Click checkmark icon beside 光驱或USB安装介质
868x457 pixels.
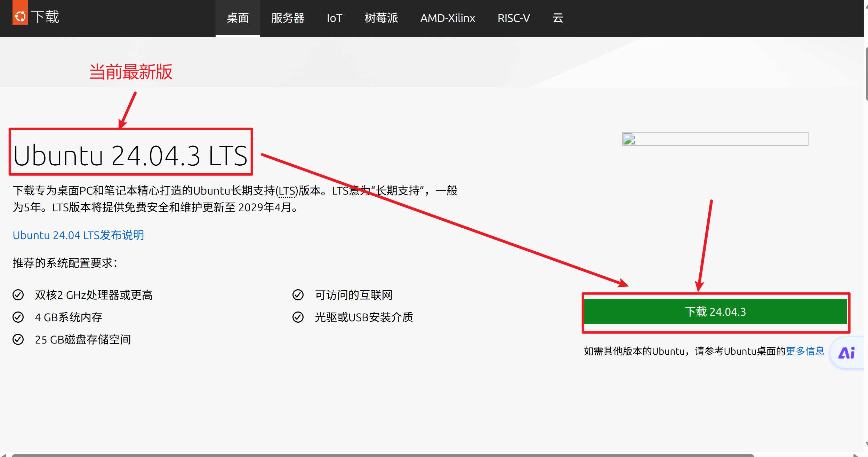(x=298, y=317)
